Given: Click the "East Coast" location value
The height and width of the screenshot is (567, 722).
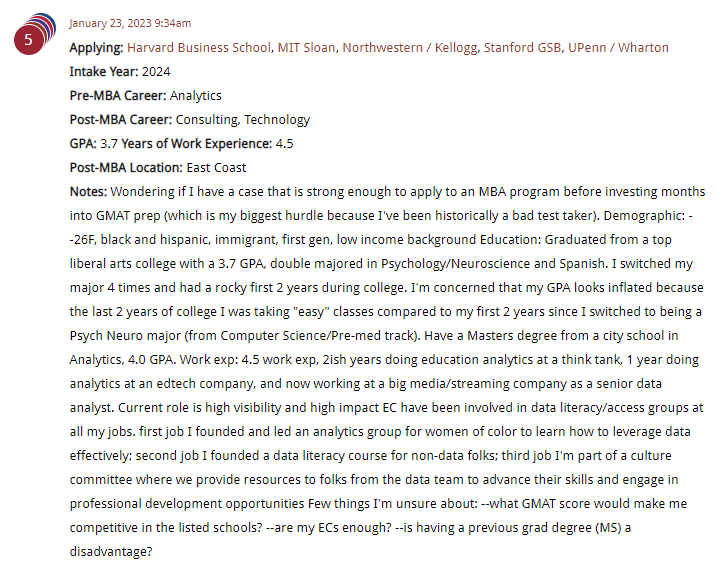Looking at the screenshot, I should coord(216,168).
